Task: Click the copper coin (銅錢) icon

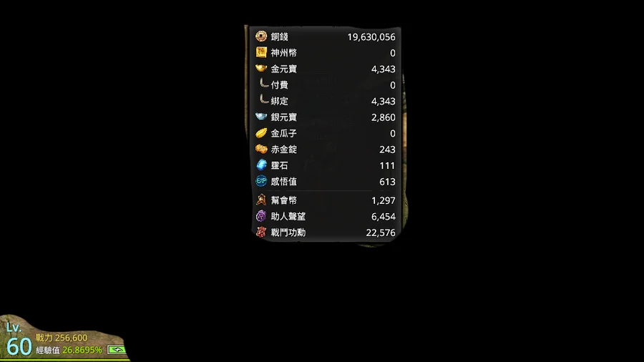Action: click(261, 36)
